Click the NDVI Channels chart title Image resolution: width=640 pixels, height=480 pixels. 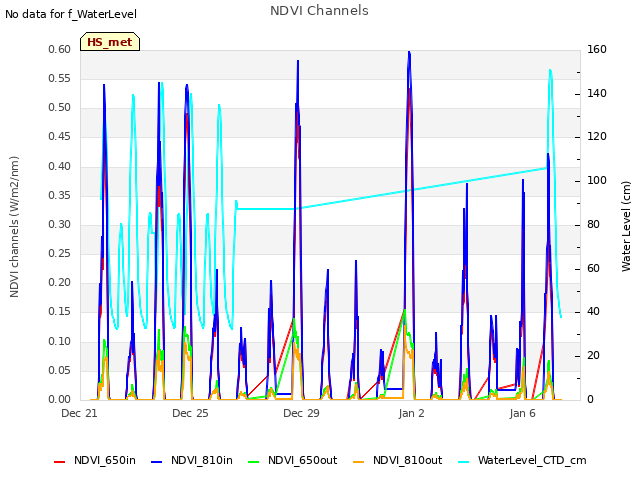click(x=319, y=11)
